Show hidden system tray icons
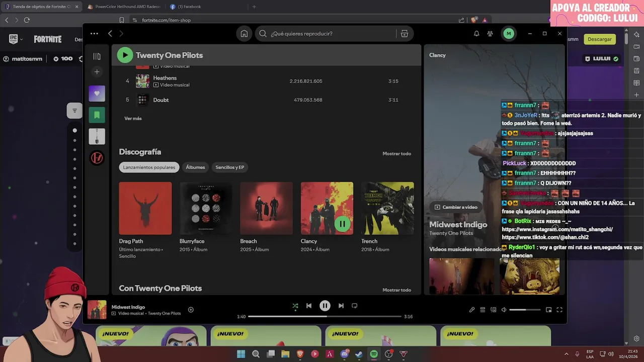 click(566, 354)
